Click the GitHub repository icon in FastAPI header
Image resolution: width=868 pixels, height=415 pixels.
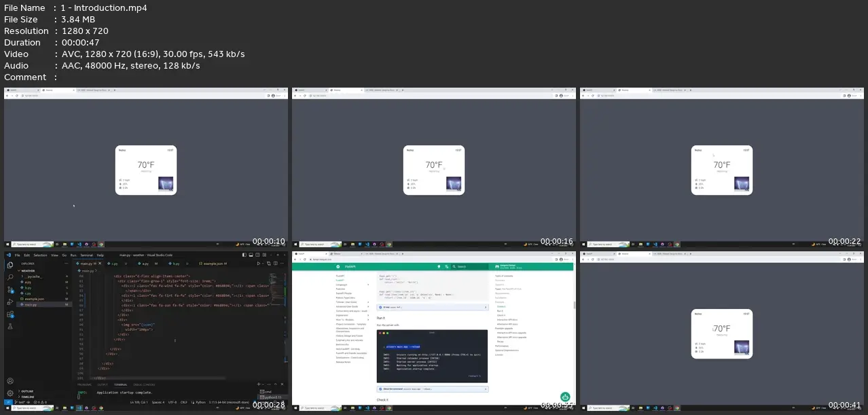point(497,266)
